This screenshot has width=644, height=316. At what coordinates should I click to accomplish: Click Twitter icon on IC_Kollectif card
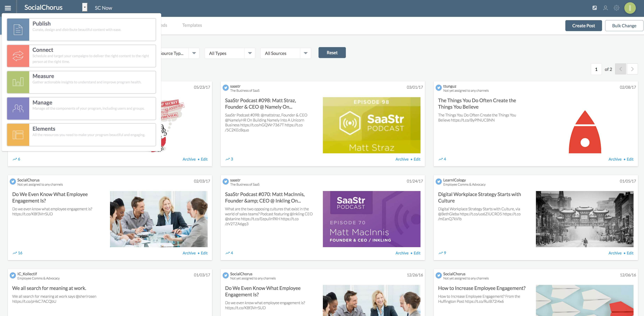pyautogui.click(x=13, y=275)
